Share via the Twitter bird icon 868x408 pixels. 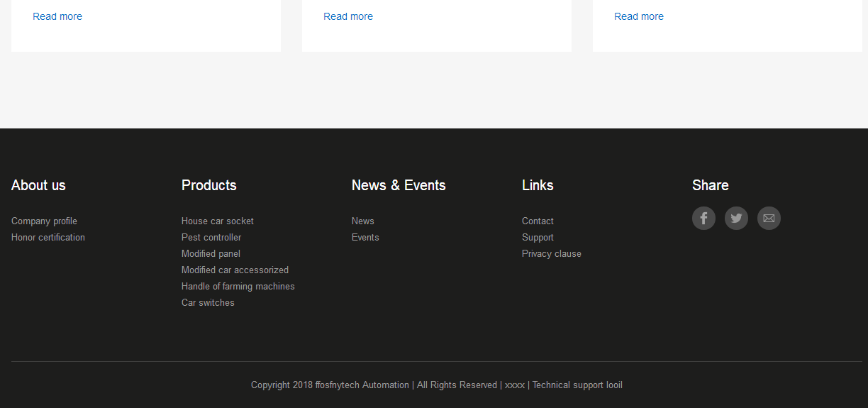point(736,218)
